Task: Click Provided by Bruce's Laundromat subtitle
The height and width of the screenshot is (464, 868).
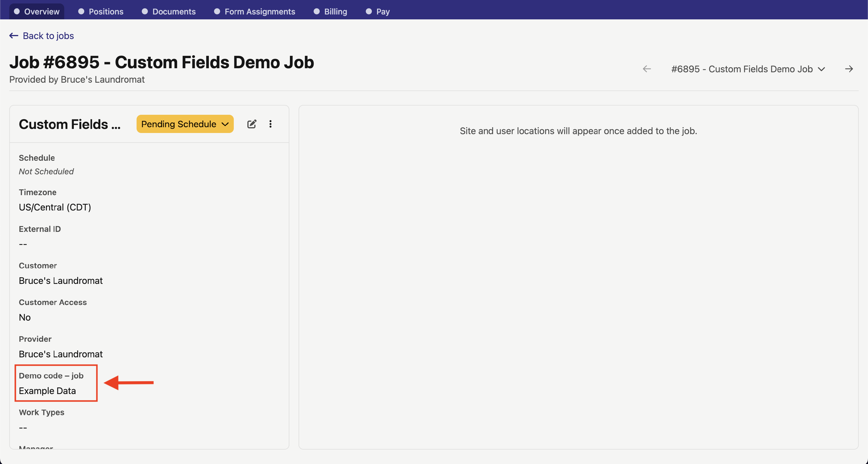Action: (77, 80)
